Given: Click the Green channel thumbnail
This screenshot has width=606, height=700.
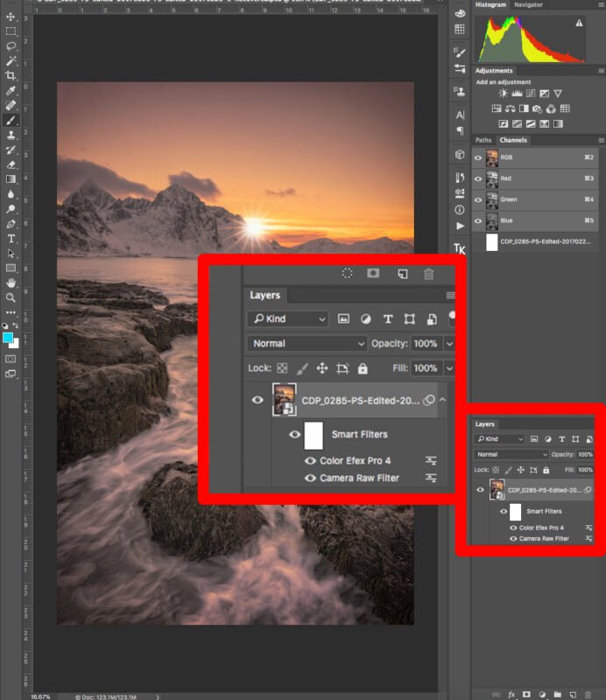Looking at the screenshot, I should [x=492, y=199].
